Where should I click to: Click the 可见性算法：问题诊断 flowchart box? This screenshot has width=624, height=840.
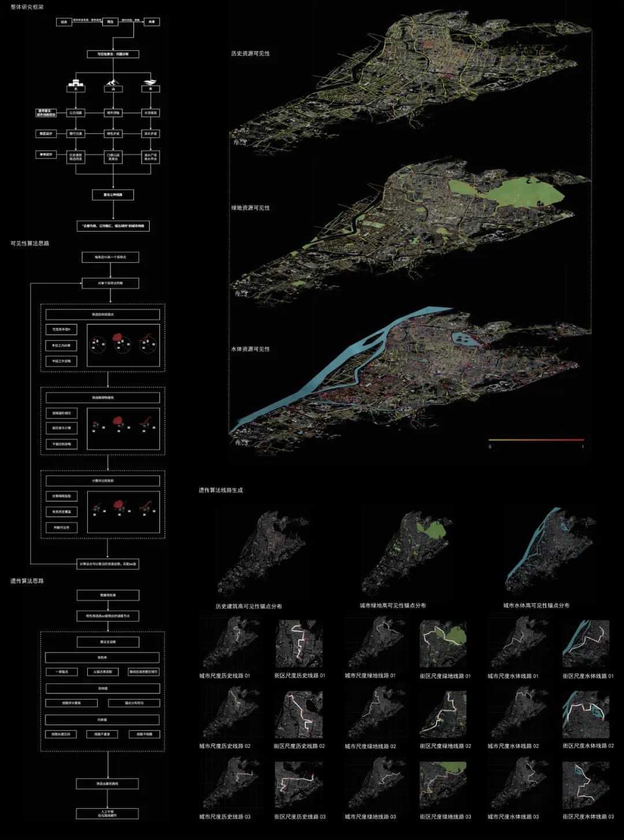[113, 54]
